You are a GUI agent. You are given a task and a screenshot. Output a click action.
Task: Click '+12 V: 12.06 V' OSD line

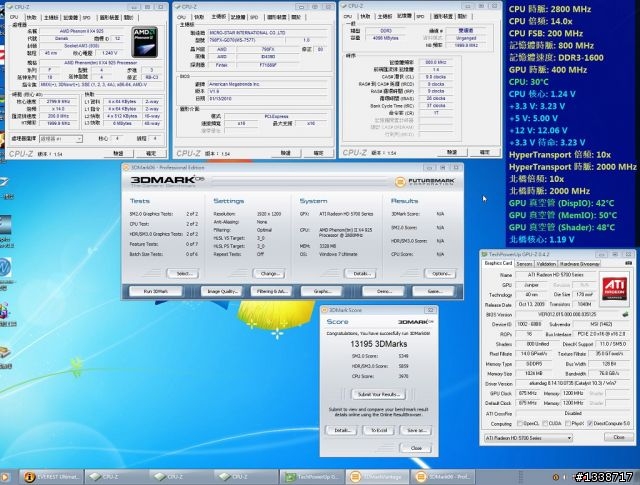tap(538, 130)
